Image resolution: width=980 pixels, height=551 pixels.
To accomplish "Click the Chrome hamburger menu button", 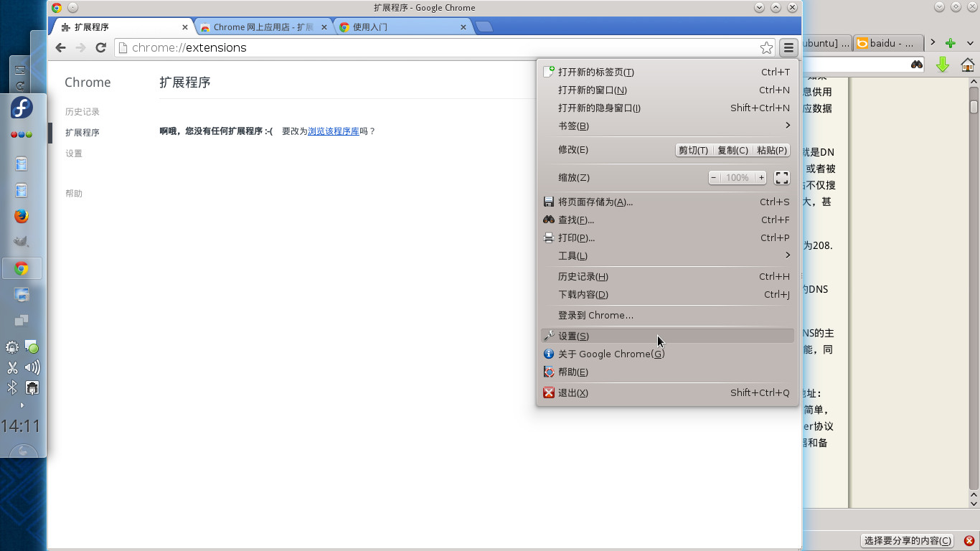I will pos(788,48).
